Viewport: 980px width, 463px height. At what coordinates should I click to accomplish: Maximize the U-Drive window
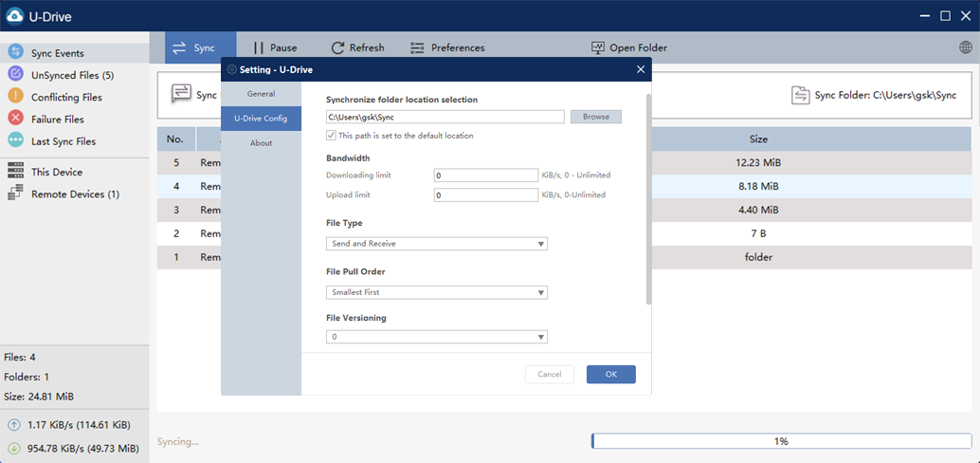tap(945, 16)
